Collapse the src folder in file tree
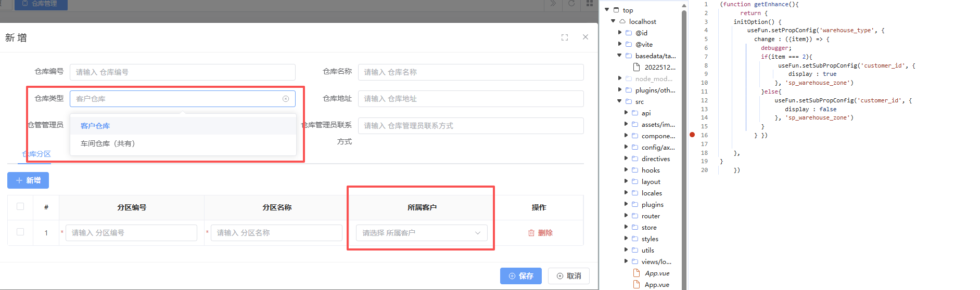Viewport: 980px width, 290px height. pos(619,101)
